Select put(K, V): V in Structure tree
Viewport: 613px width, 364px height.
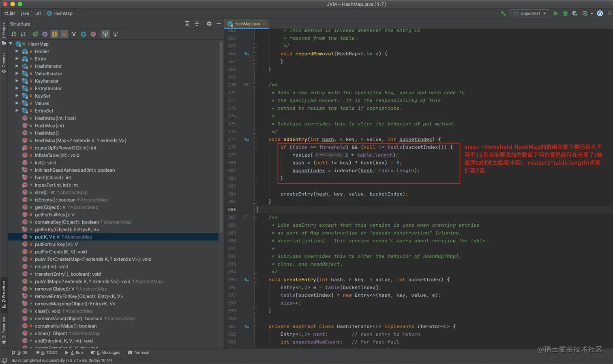tap(113, 237)
